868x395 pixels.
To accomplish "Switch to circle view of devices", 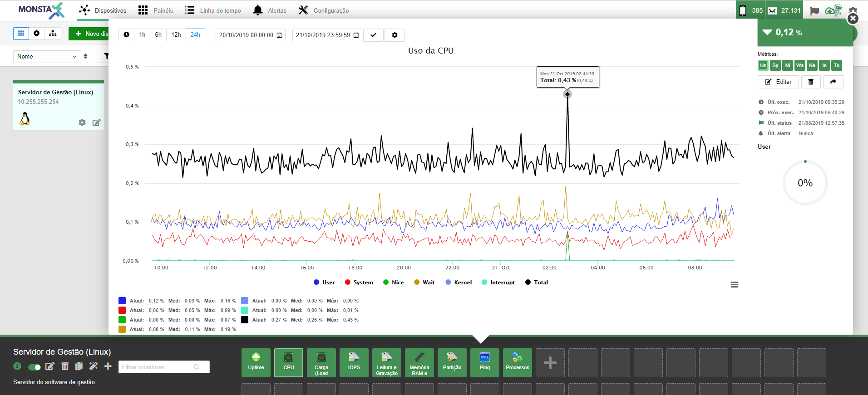I will click(37, 34).
